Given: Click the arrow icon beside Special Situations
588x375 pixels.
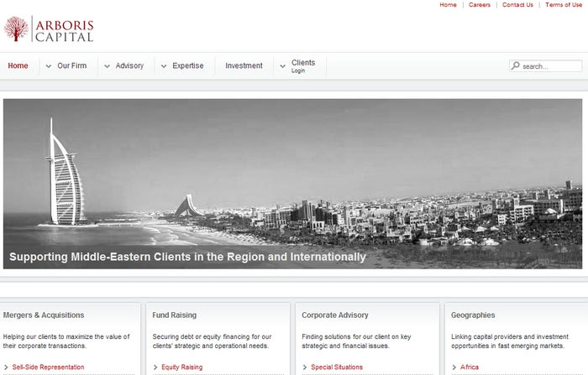Looking at the screenshot, I should pos(304,367).
